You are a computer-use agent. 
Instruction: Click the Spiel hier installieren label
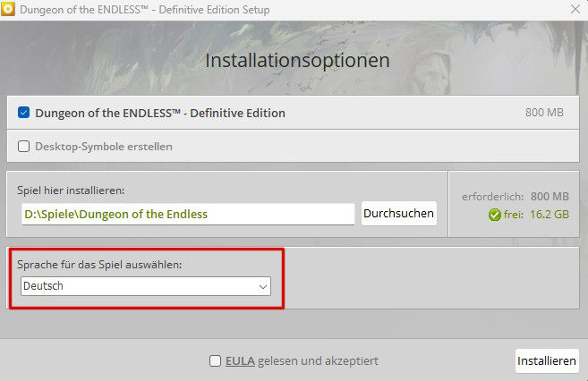pos(71,190)
